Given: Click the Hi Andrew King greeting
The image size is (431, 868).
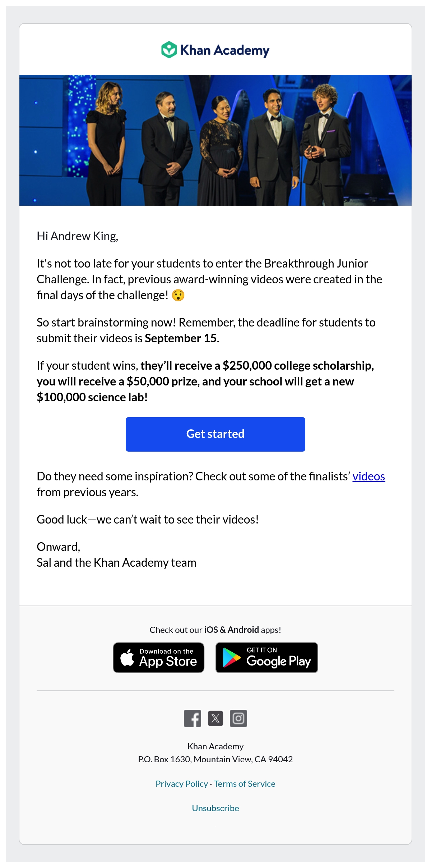Looking at the screenshot, I should point(78,236).
